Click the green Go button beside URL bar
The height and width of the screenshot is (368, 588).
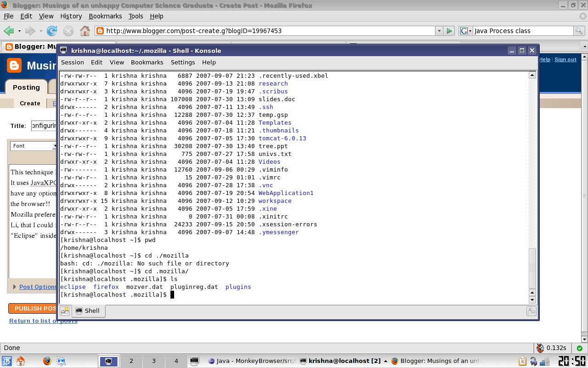pyautogui.click(x=449, y=31)
